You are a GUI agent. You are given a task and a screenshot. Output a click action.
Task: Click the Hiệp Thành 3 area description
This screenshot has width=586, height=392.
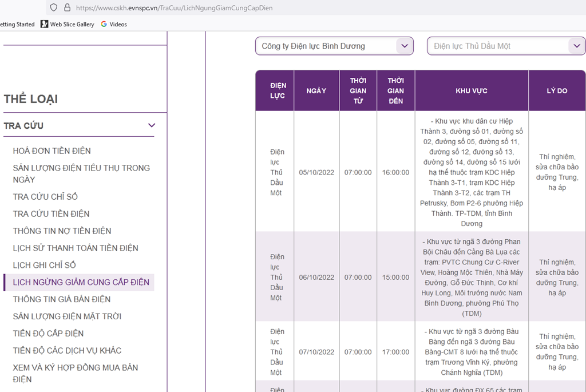(x=472, y=172)
